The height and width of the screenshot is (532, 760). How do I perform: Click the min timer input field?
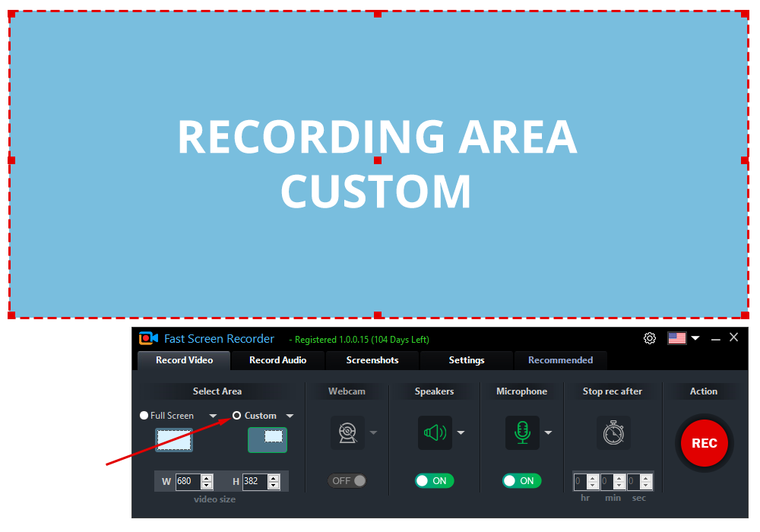[x=606, y=481]
